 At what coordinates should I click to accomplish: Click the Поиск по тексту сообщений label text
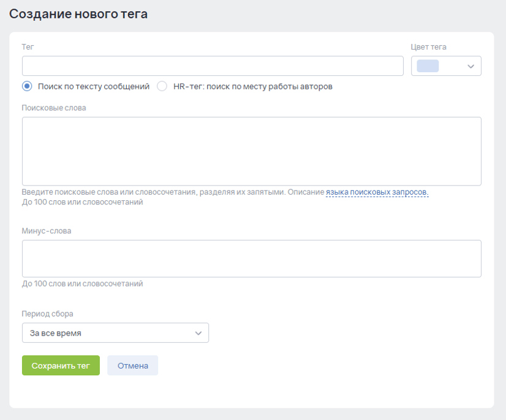pos(93,86)
